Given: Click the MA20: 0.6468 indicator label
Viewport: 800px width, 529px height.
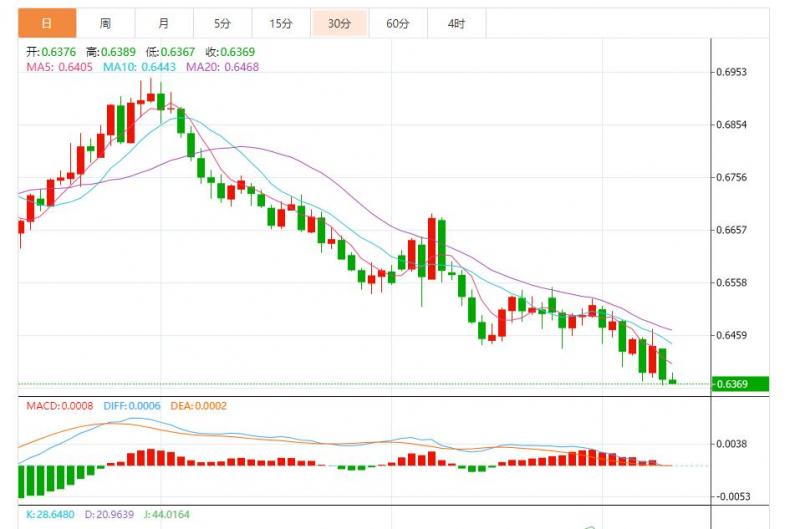Looking at the screenshot, I should [222, 67].
